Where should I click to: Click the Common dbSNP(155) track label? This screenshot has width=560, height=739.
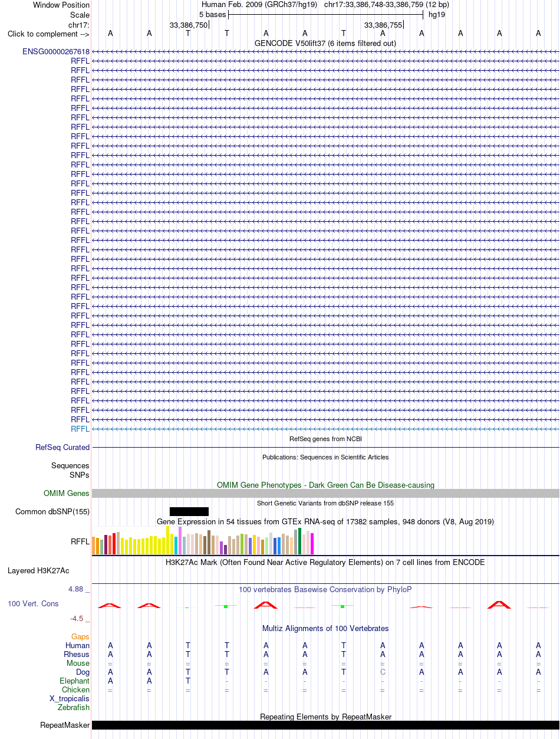coord(52,511)
